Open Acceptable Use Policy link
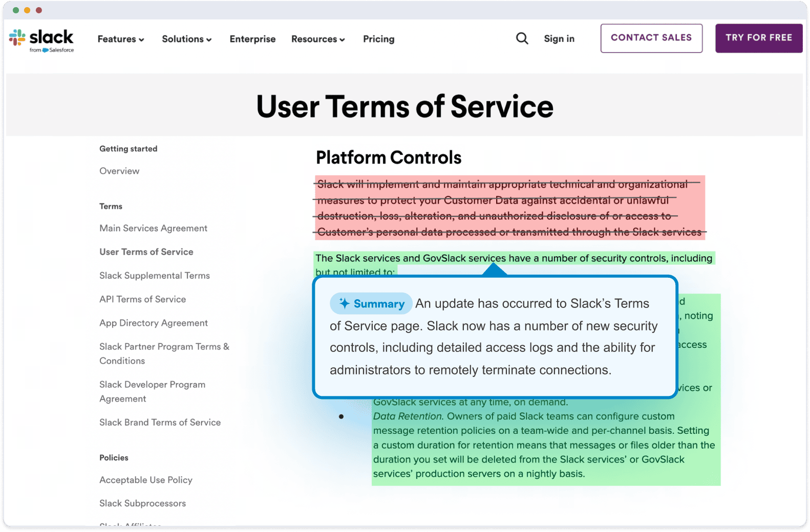This screenshot has width=810, height=532. coord(146,480)
